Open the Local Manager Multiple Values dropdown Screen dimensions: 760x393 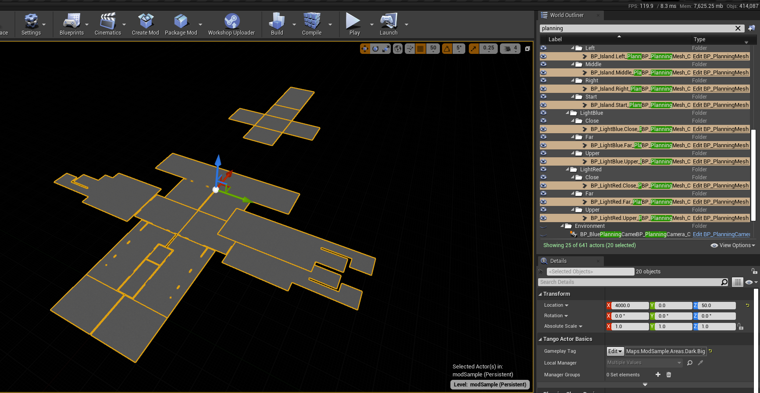644,363
